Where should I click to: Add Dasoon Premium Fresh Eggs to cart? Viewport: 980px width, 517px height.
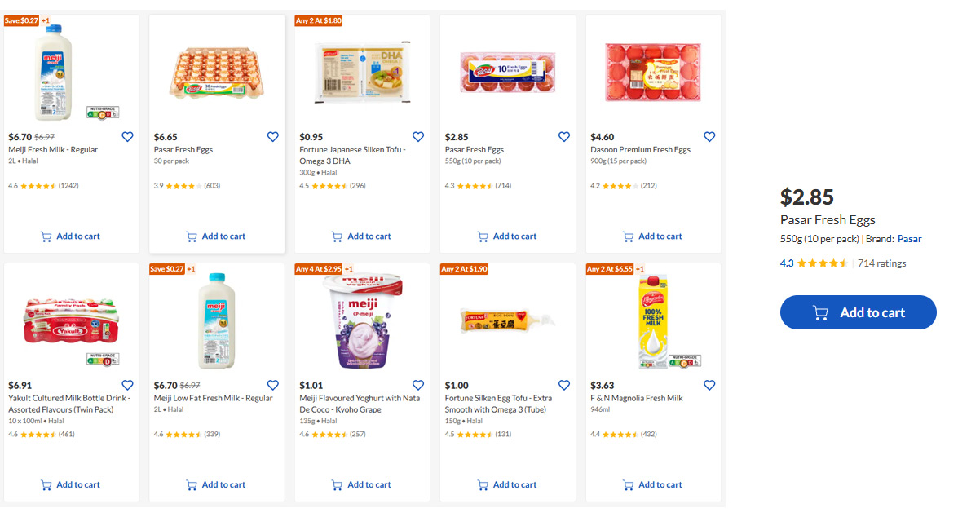[653, 236]
